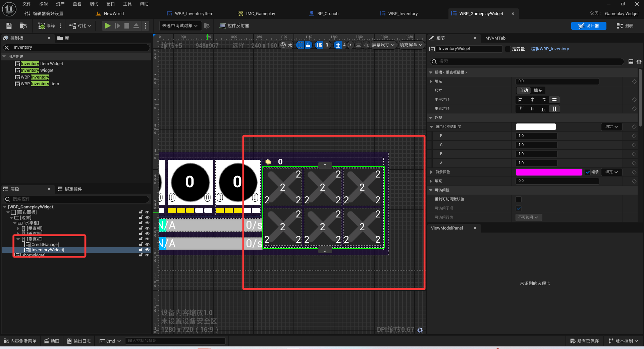
Task: Toggle the dashed-outline display button
Action: coord(300,45)
